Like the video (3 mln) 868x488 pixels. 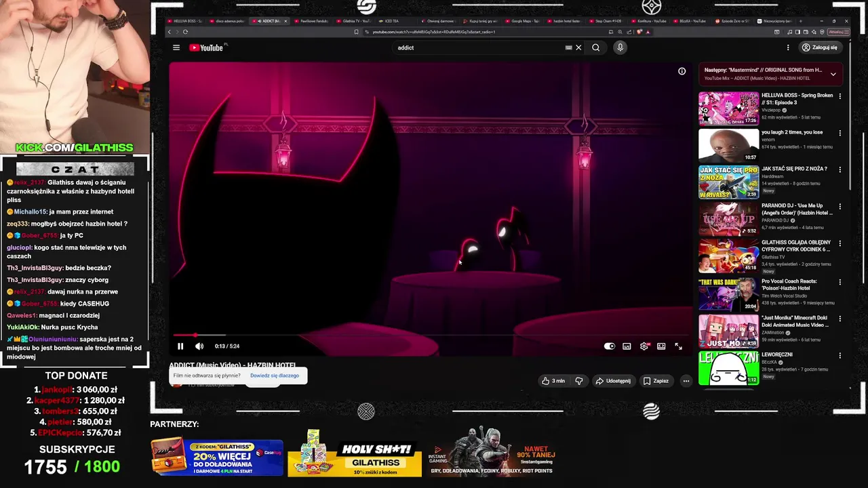click(x=553, y=381)
